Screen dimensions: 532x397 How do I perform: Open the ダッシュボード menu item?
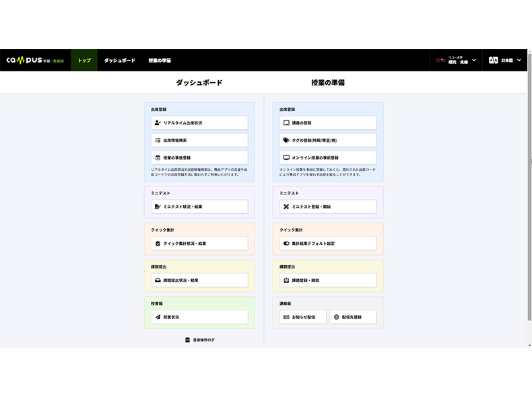click(x=119, y=61)
